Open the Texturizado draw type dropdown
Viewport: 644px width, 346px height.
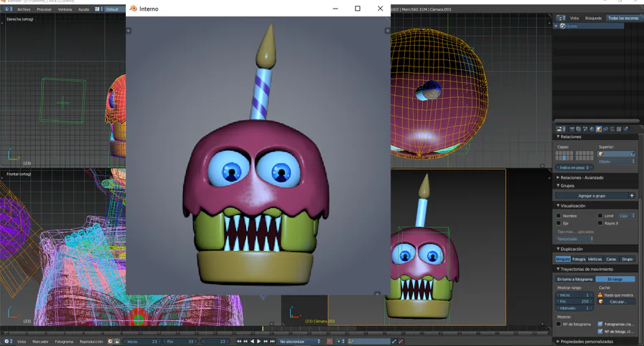click(x=575, y=239)
